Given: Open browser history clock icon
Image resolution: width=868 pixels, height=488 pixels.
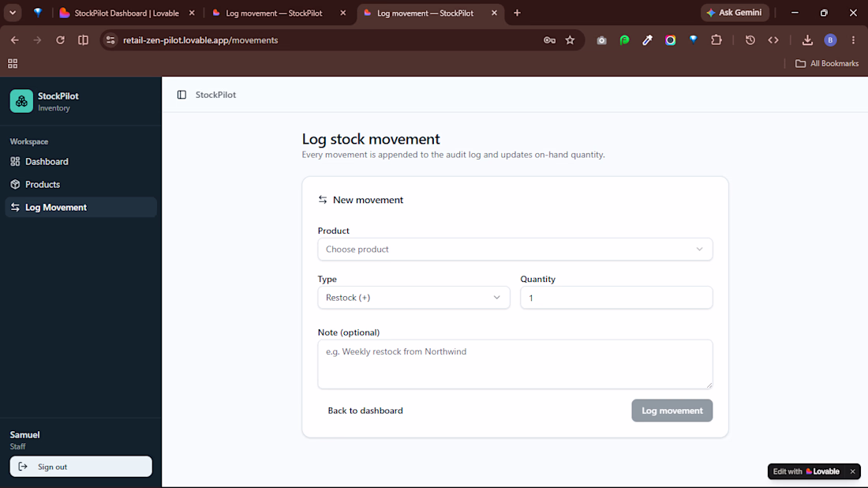Looking at the screenshot, I should [750, 40].
